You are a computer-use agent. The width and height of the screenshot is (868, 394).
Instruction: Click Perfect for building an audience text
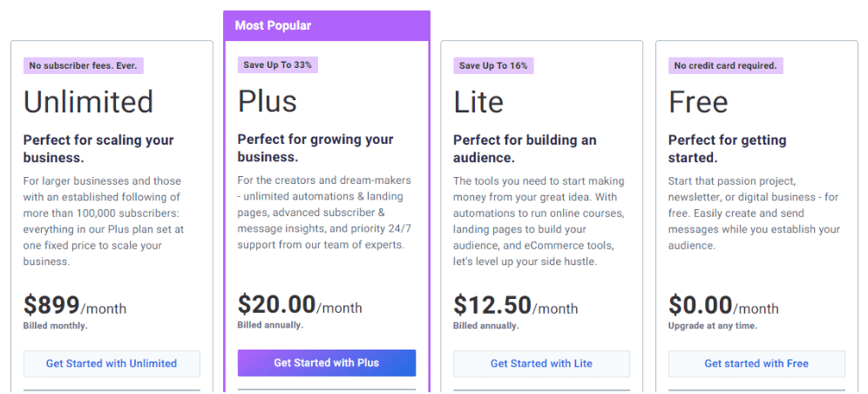pyautogui.click(x=525, y=149)
